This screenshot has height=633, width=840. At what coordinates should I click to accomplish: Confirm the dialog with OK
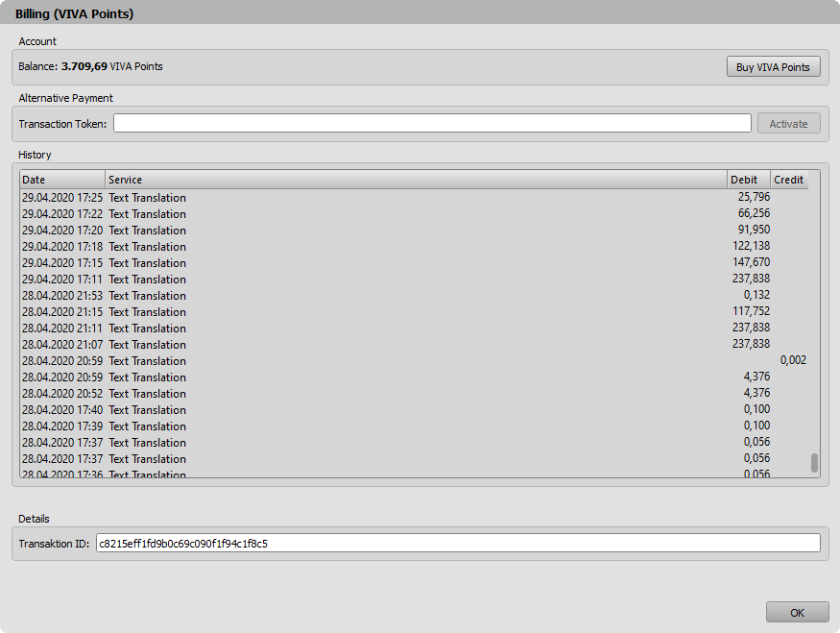797,612
